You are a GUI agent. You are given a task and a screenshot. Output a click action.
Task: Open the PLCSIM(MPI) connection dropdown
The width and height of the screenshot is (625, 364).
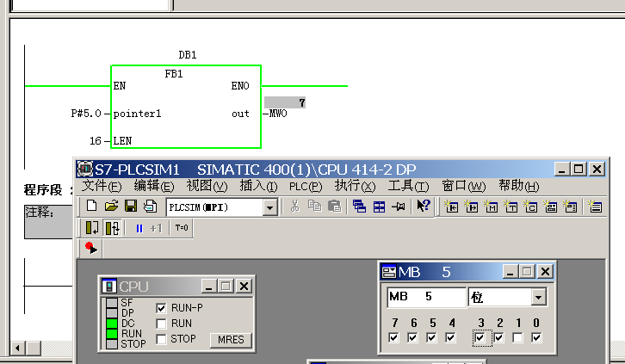(x=269, y=207)
